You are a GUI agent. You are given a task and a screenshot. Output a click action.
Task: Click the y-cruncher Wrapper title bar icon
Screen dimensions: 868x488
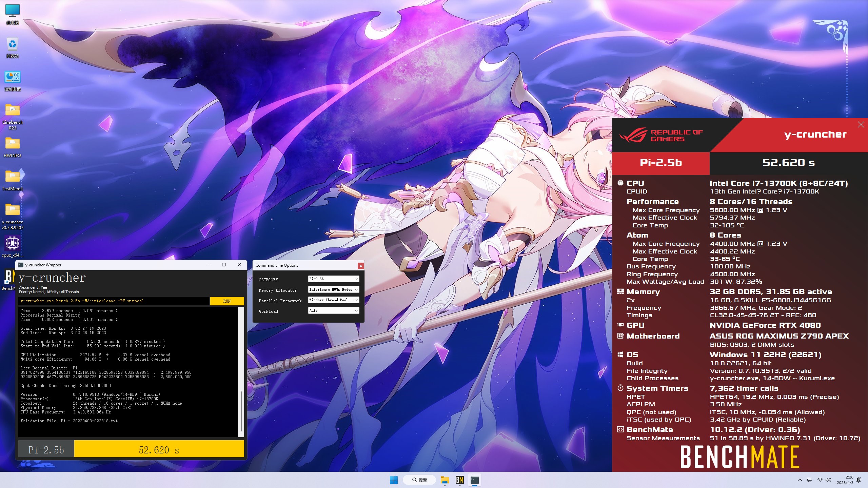(21, 265)
